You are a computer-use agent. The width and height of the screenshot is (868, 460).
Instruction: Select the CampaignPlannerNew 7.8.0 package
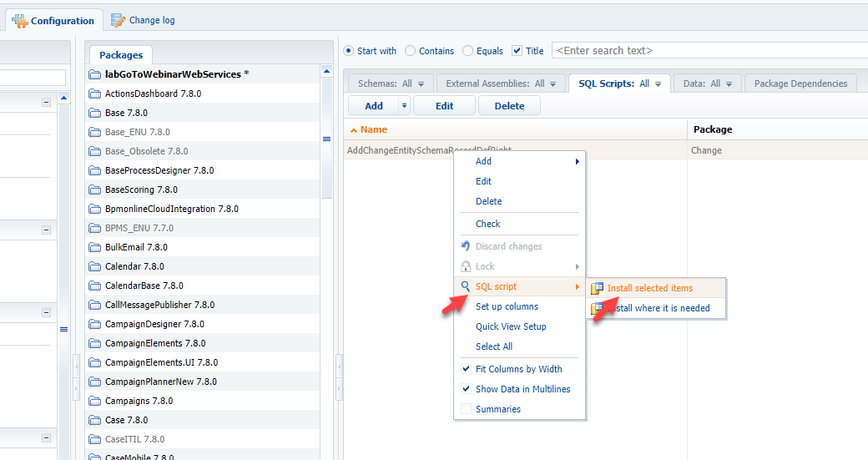203,382
